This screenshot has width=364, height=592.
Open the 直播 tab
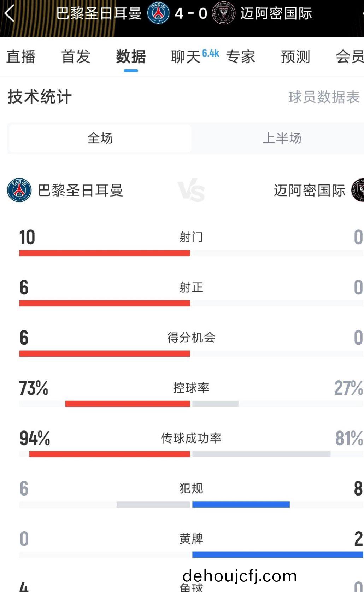[21, 57]
